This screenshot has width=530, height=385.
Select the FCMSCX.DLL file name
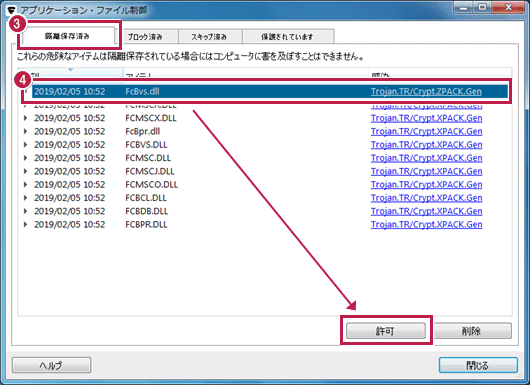tap(151, 118)
